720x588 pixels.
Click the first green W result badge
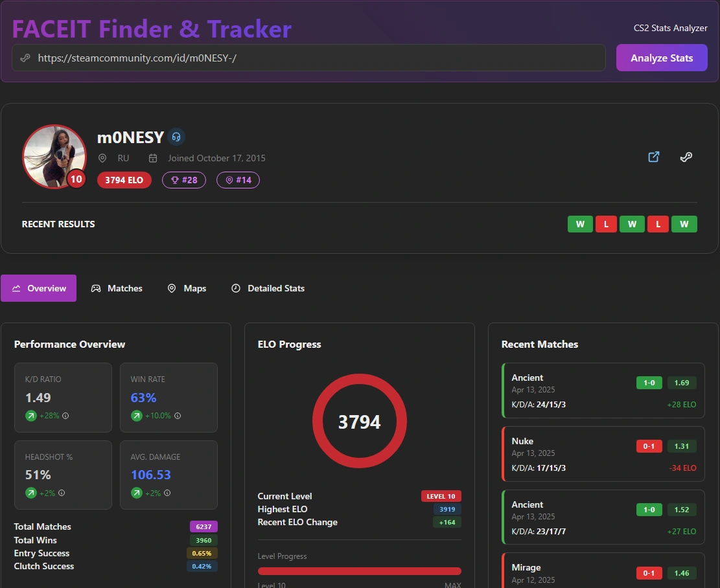[580, 223]
